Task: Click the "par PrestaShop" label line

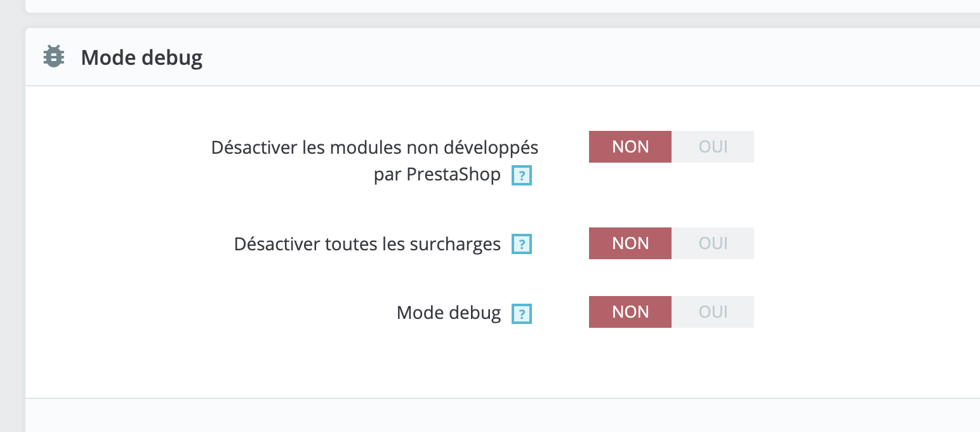Action: point(437,175)
